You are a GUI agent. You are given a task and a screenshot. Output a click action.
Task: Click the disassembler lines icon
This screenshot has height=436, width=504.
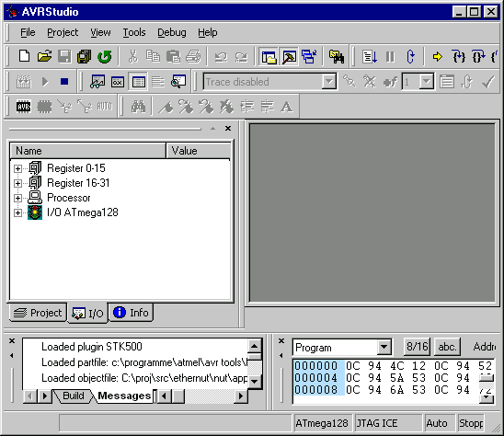pos(158,82)
